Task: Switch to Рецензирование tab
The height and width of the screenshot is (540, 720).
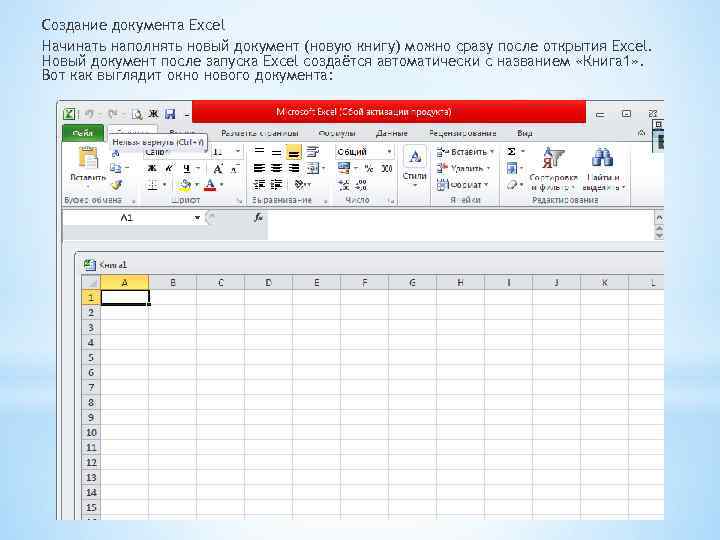Action: 462,133
